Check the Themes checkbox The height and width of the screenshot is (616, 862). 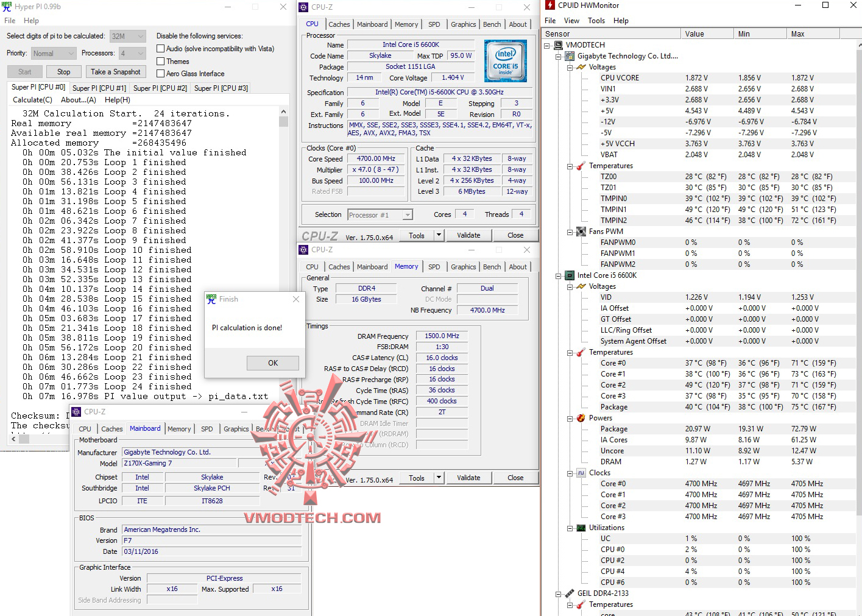160,61
